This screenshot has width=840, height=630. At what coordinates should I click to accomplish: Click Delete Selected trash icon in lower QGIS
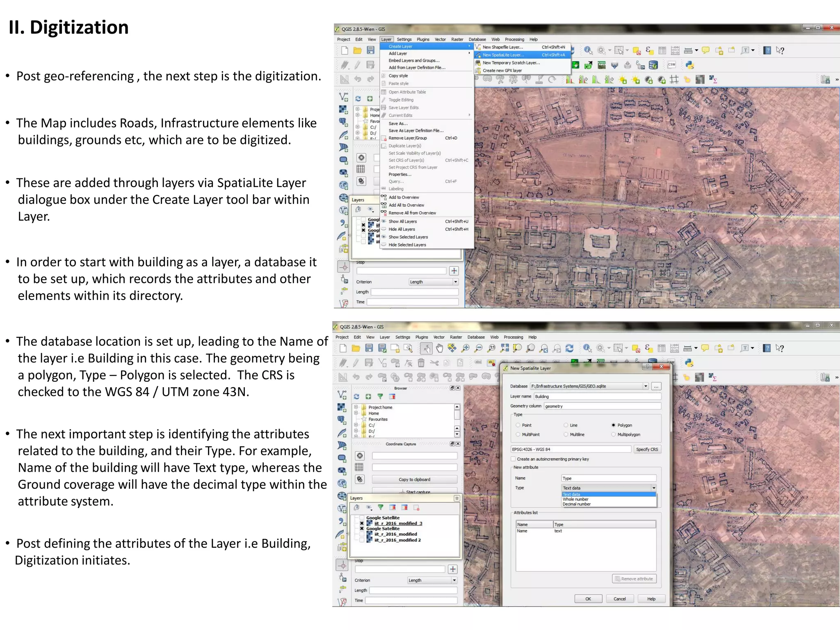pos(421,363)
